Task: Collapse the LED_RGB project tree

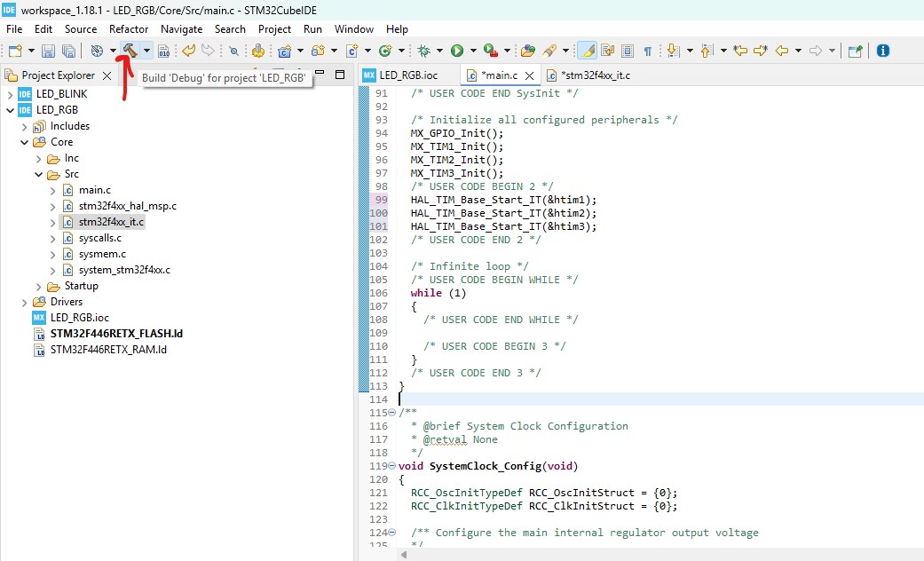Action: coord(10,110)
